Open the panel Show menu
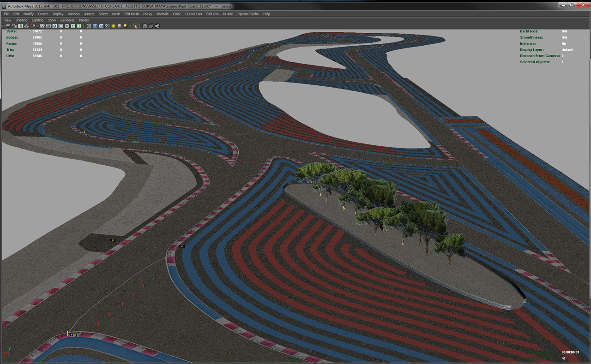The width and height of the screenshot is (591, 364). click(x=52, y=20)
